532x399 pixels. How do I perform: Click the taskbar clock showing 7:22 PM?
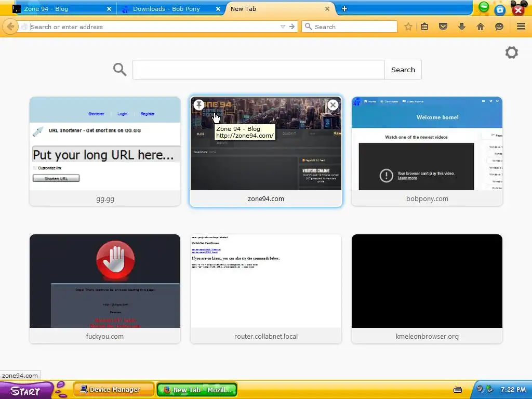pyautogui.click(x=513, y=390)
